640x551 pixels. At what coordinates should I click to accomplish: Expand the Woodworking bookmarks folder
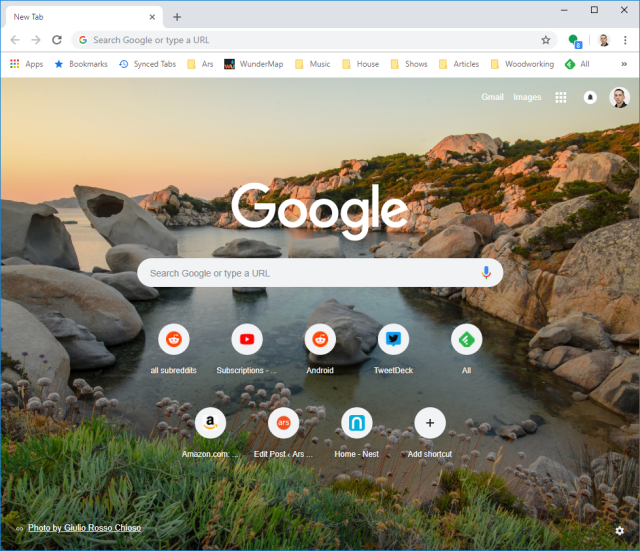tap(520, 64)
